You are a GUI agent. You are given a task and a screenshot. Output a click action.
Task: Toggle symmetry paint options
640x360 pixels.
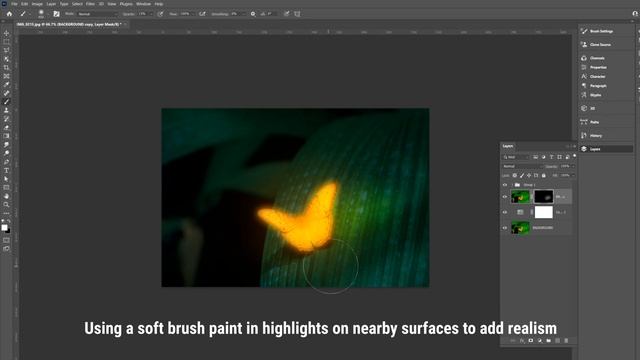click(297, 14)
